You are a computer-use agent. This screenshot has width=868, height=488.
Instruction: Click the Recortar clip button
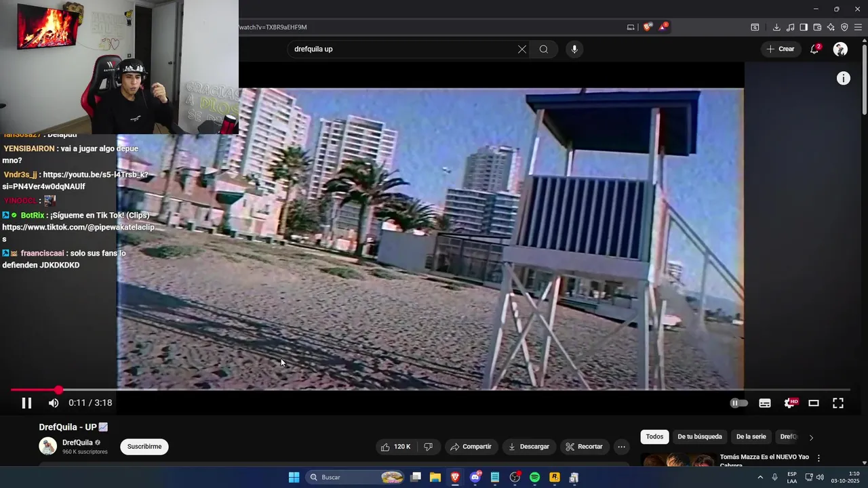coord(584,447)
